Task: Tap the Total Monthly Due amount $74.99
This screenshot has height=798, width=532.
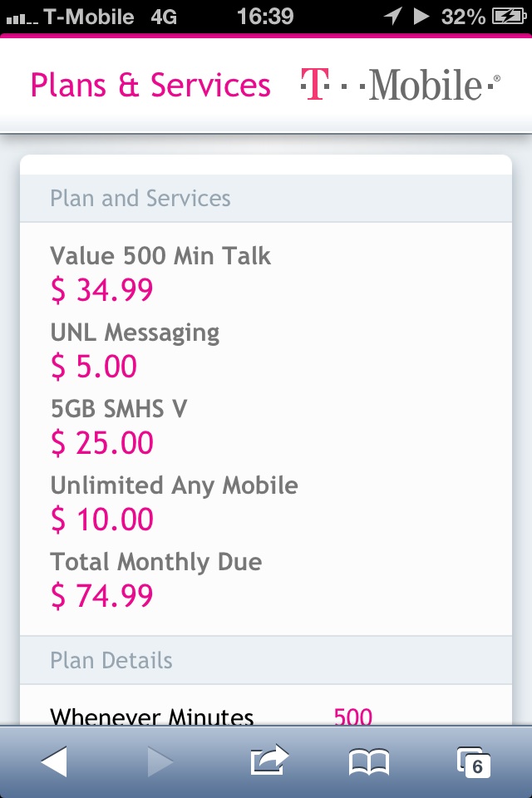Action: 101,596
